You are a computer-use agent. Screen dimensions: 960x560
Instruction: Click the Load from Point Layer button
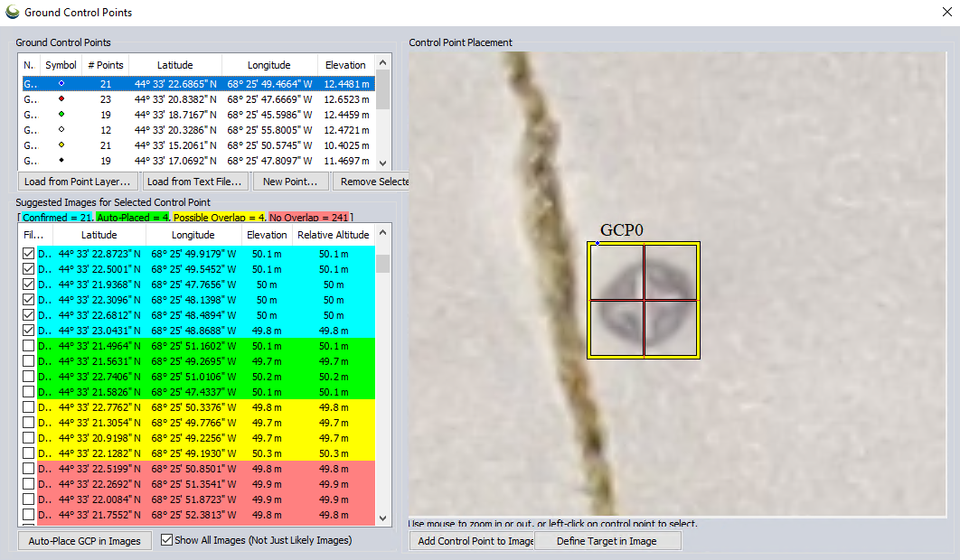click(77, 182)
